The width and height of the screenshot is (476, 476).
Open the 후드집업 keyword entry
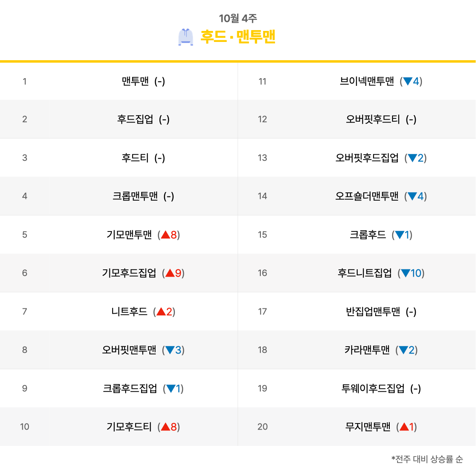pyautogui.click(x=135, y=119)
